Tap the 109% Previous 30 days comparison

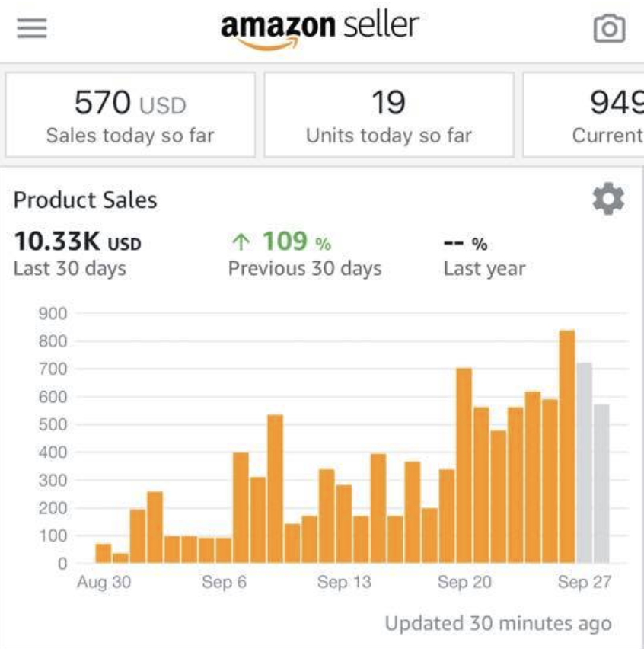pos(304,253)
